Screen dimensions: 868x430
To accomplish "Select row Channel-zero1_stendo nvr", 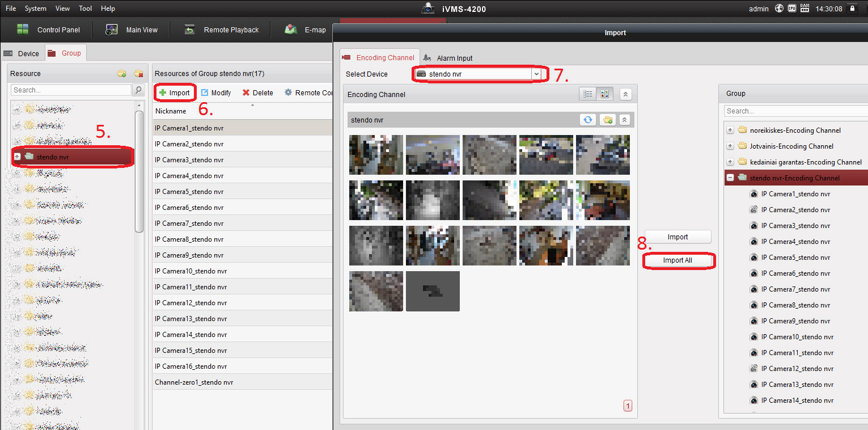I will pos(243,382).
